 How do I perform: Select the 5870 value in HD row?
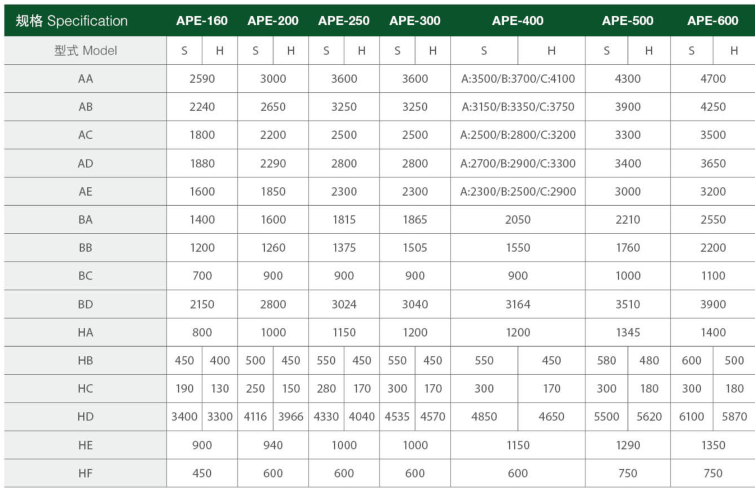pos(734,416)
